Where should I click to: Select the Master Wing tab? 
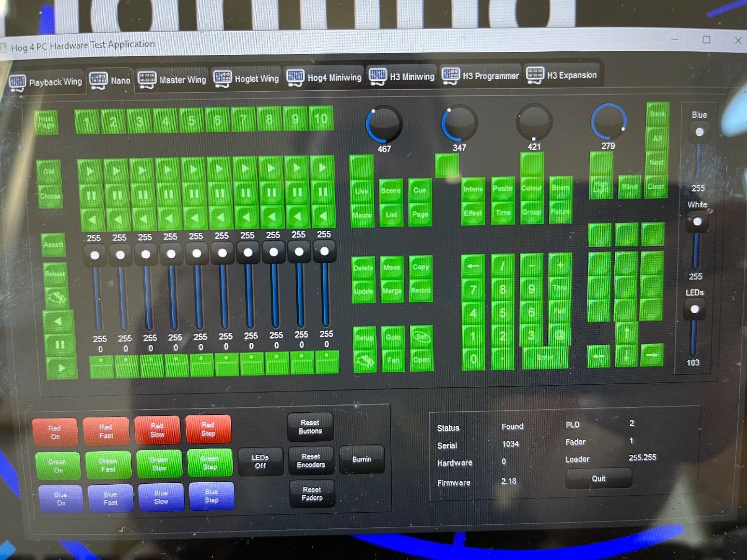[x=172, y=79]
